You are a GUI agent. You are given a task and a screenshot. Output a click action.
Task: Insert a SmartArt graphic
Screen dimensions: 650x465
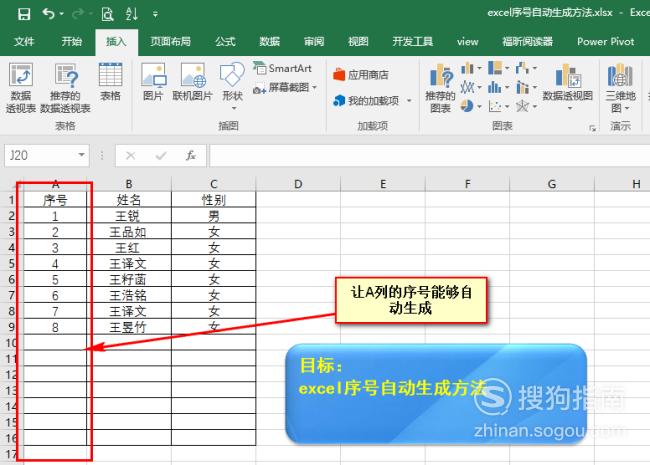pos(282,68)
